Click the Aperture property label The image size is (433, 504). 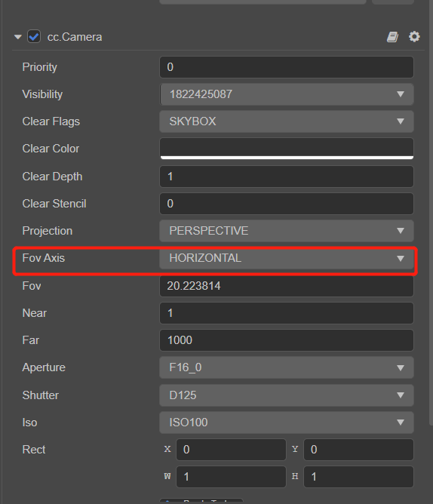pyautogui.click(x=44, y=367)
